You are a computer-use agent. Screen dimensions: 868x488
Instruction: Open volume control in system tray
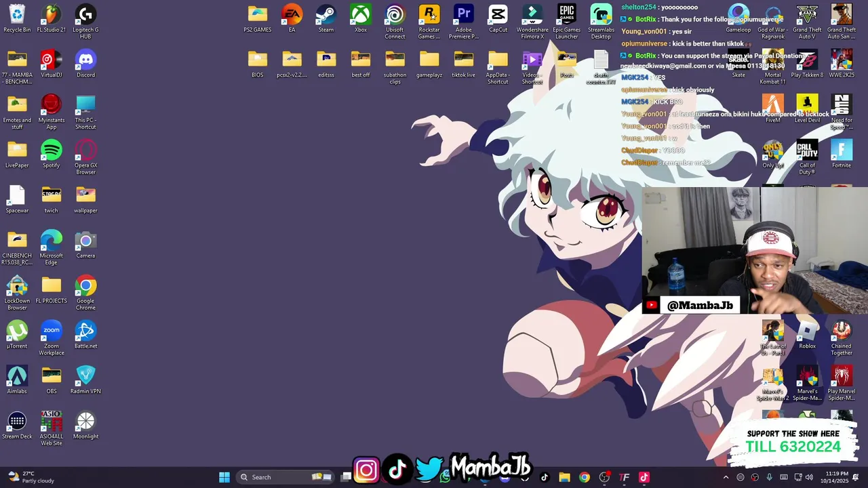[809, 477]
